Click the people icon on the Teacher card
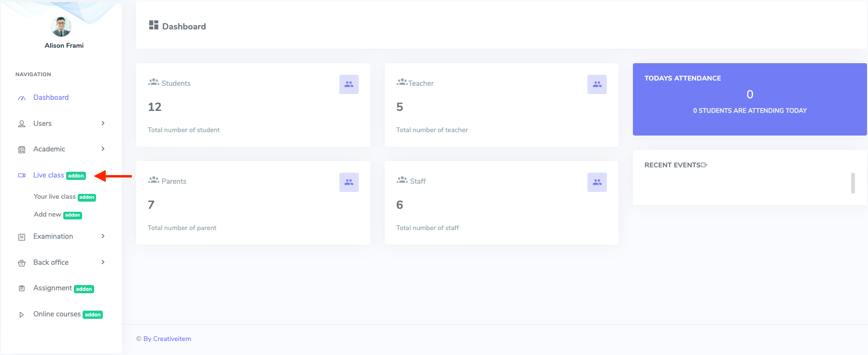Screen dimensions: 868x355 click(597, 84)
